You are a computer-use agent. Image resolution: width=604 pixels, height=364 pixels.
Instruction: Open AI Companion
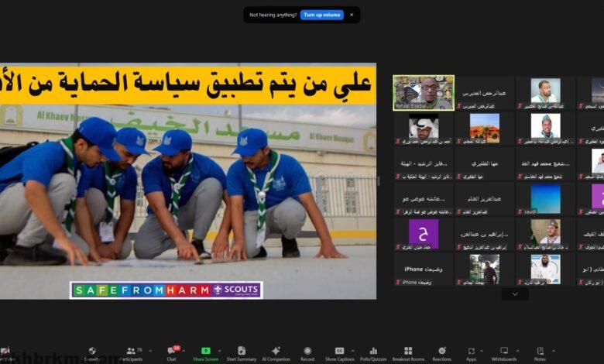[x=276, y=352]
